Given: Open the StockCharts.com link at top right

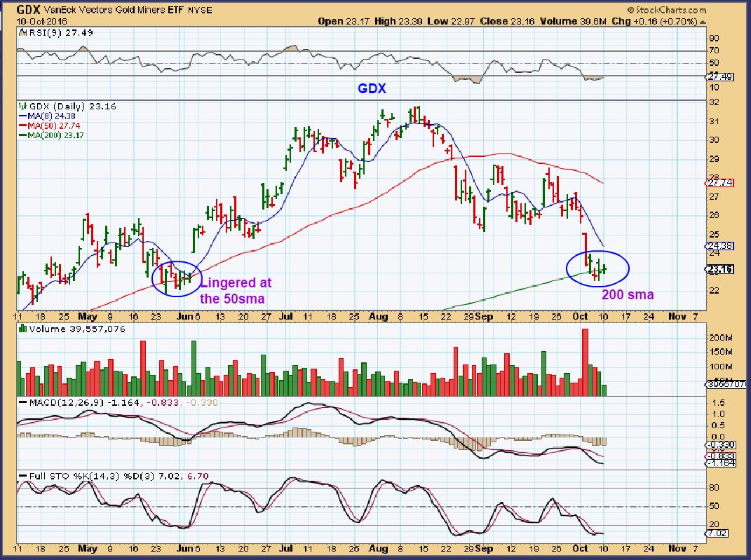Looking at the screenshot, I should tap(666, 10).
